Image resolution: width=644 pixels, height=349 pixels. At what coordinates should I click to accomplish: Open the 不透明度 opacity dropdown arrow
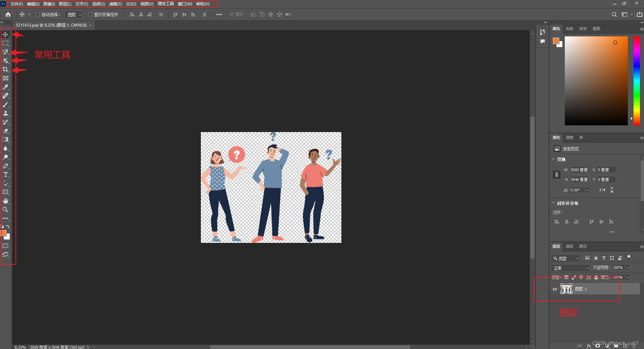[627, 267]
